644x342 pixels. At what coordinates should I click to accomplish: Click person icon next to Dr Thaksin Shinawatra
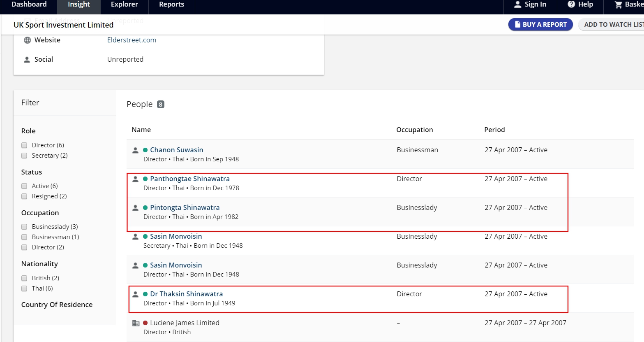[x=135, y=294]
